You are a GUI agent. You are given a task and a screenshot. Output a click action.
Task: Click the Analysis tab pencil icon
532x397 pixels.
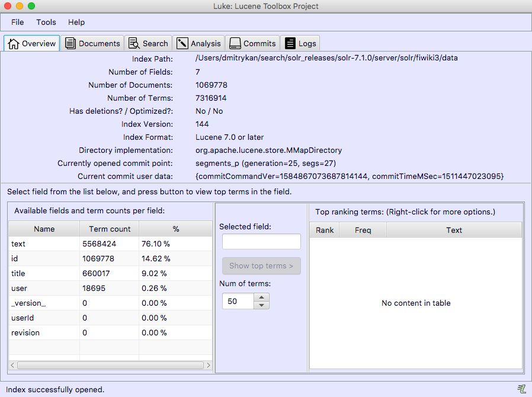182,43
